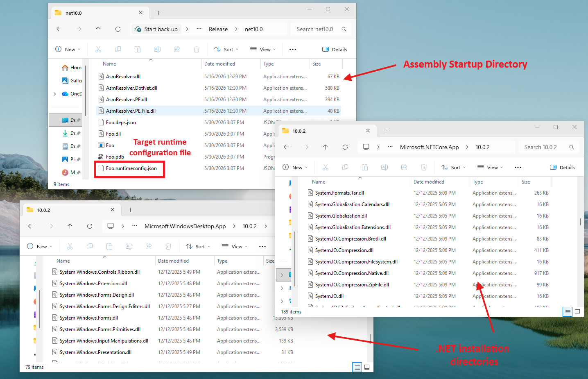588x379 pixels.
Task: Click search icon in Search 10.0.2 box
Action: (572, 147)
